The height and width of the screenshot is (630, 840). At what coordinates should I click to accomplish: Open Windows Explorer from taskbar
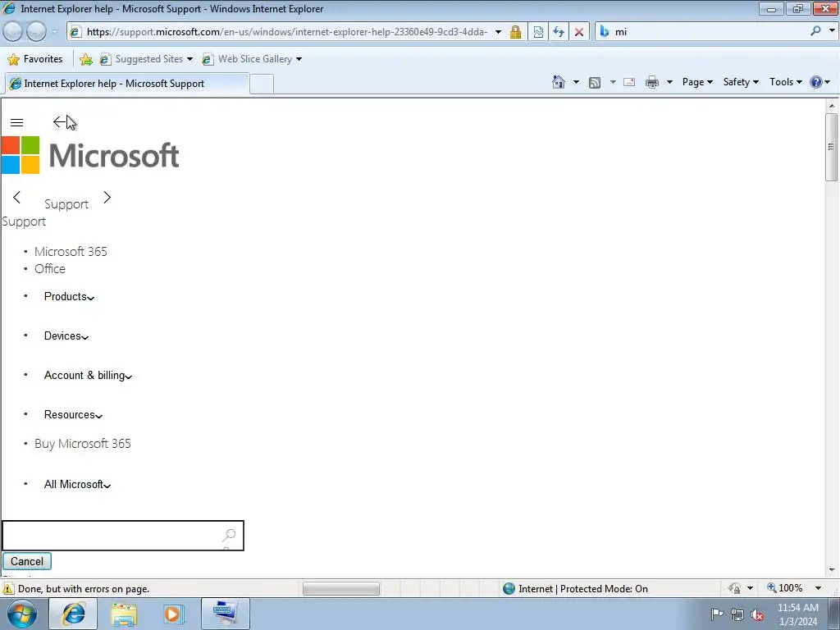tap(124, 614)
